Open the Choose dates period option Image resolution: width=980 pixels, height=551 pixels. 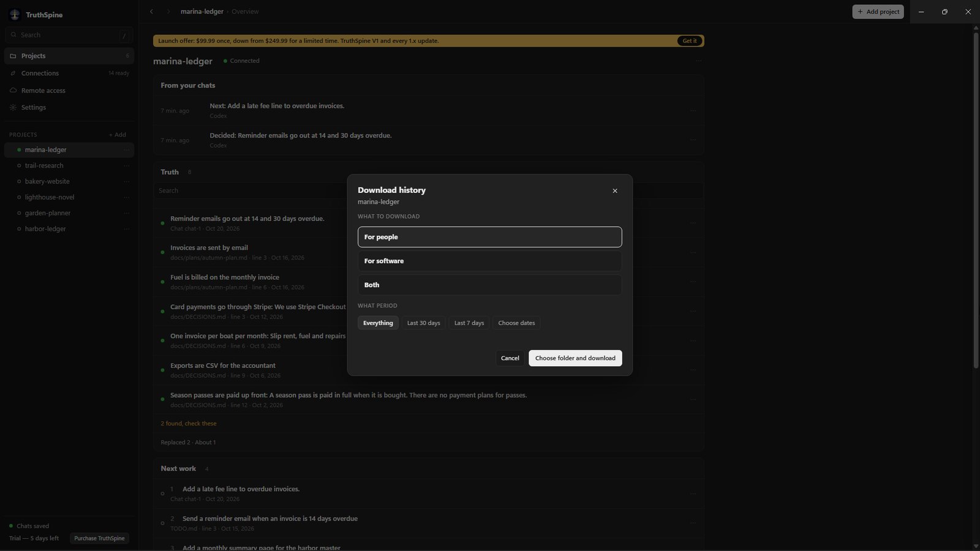516,323
